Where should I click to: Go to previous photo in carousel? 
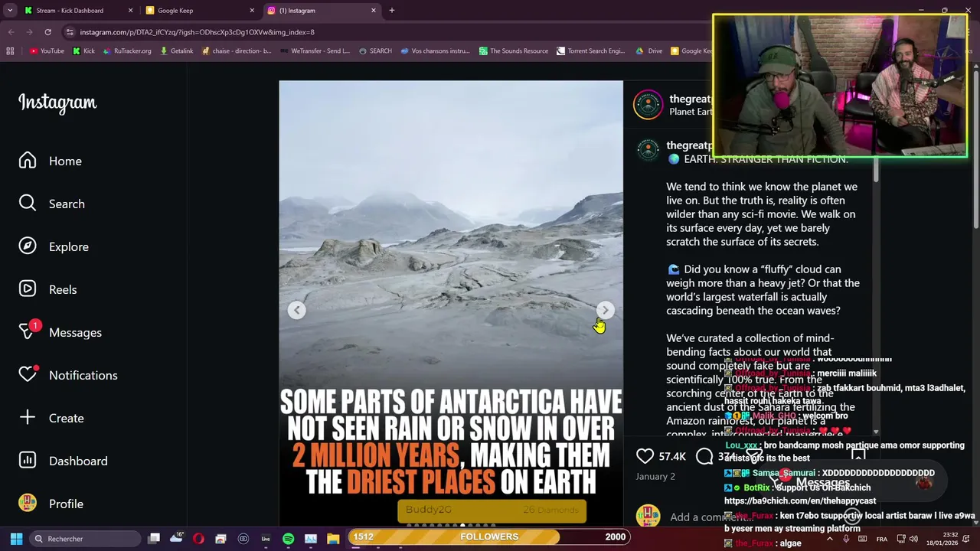coord(296,310)
